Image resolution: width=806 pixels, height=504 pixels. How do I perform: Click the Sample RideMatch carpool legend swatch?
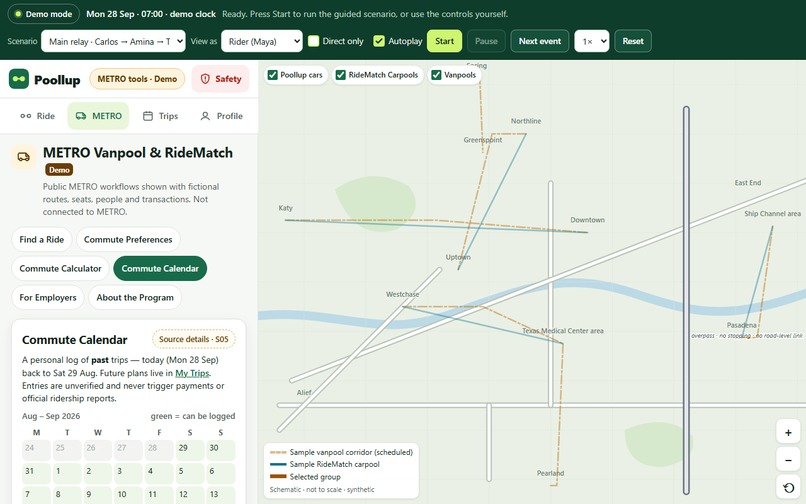[x=278, y=464]
